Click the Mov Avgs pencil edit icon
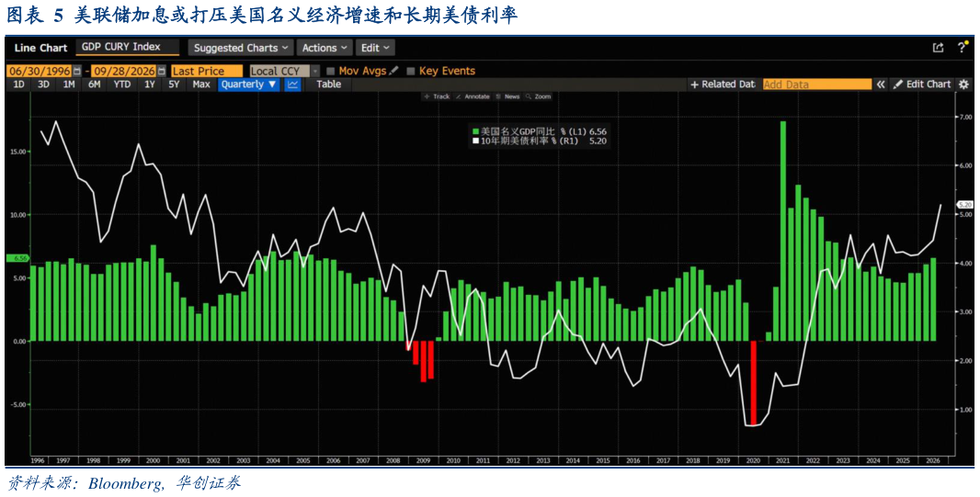Screen dimensions: 980x497 [393, 71]
